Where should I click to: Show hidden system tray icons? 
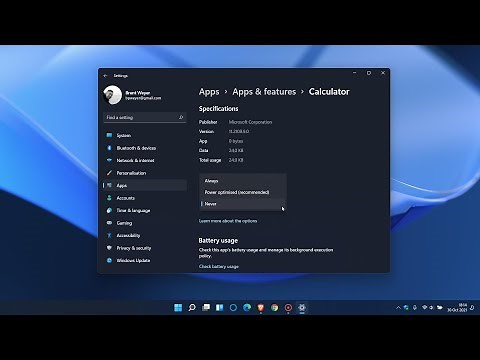click(x=398, y=308)
